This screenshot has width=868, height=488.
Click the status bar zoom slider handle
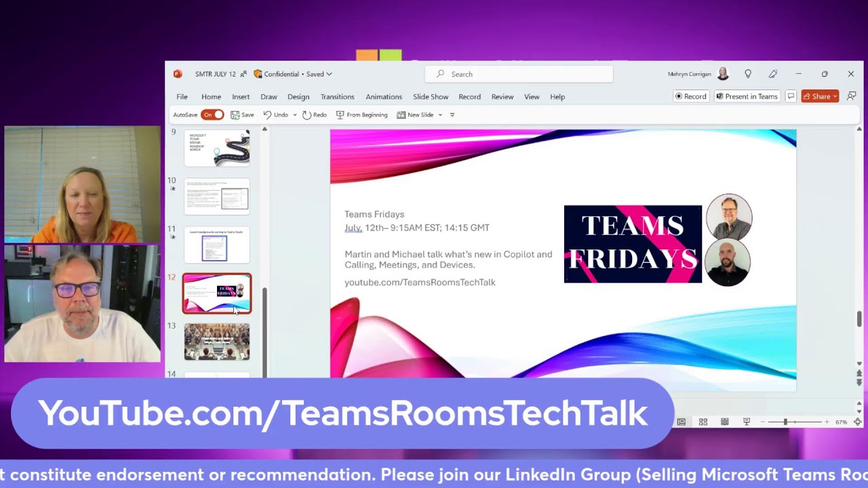(x=785, y=422)
